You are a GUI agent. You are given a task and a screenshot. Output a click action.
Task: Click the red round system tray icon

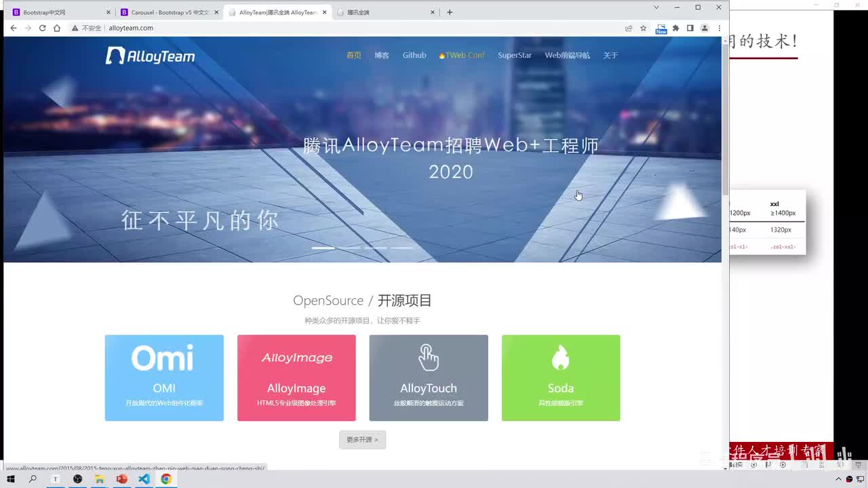tap(849, 479)
